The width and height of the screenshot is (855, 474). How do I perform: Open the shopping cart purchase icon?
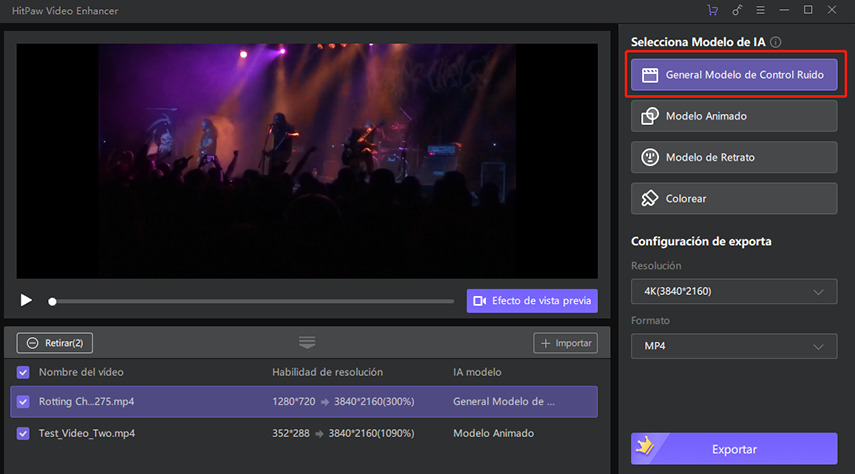click(712, 10)
